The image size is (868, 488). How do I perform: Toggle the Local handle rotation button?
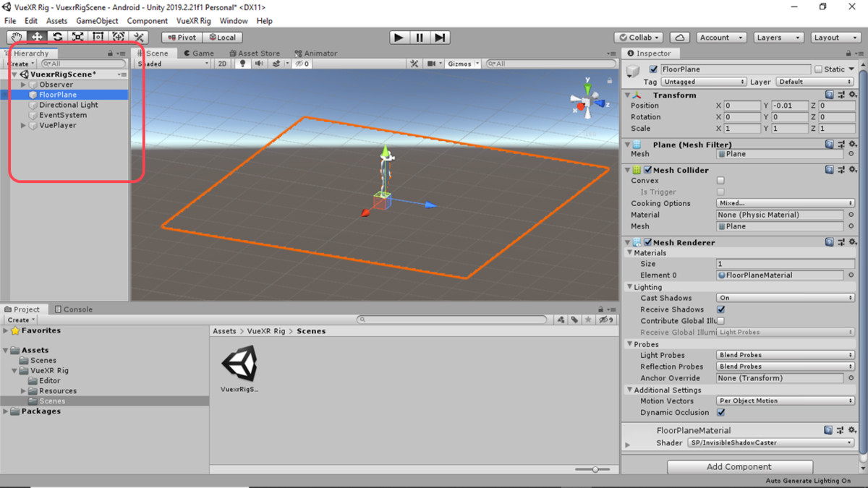(222, 37)
